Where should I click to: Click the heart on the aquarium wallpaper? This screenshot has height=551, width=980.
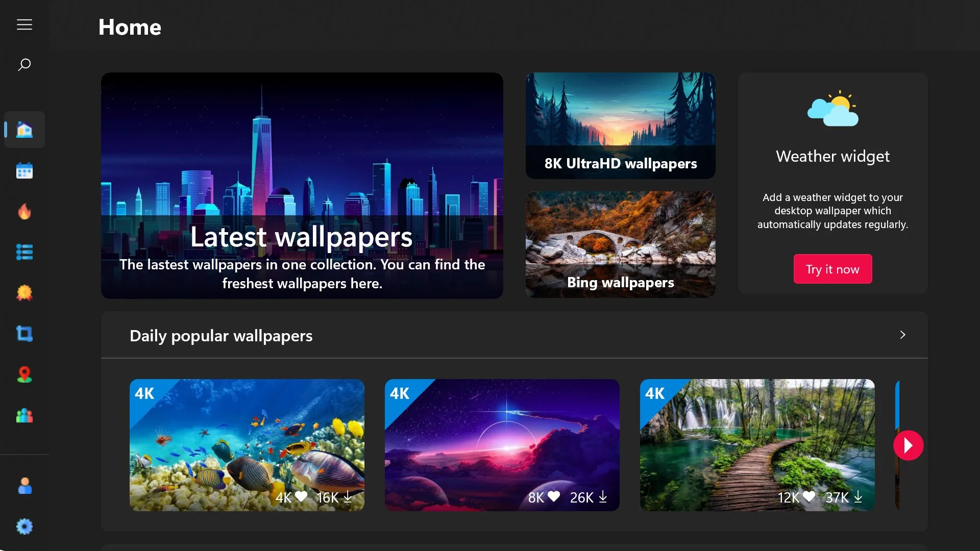[301, 496]
